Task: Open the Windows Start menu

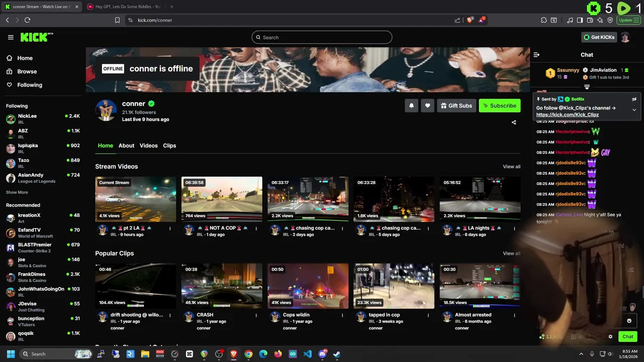Action: coord(10,354)
